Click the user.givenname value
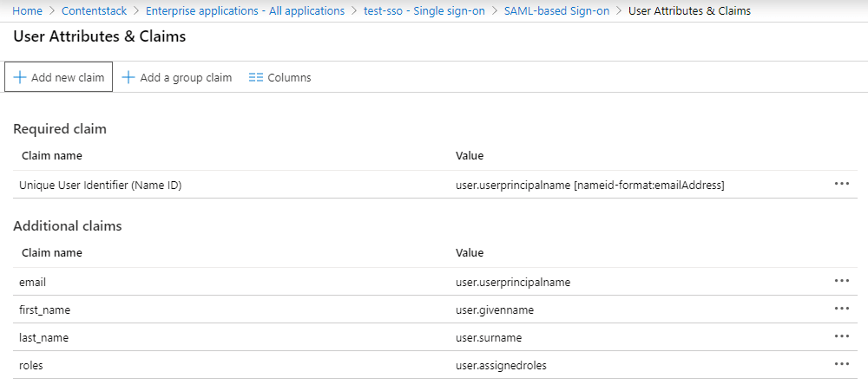The width and height of the screenshot is (868, 391). click(x=495, y=310)
